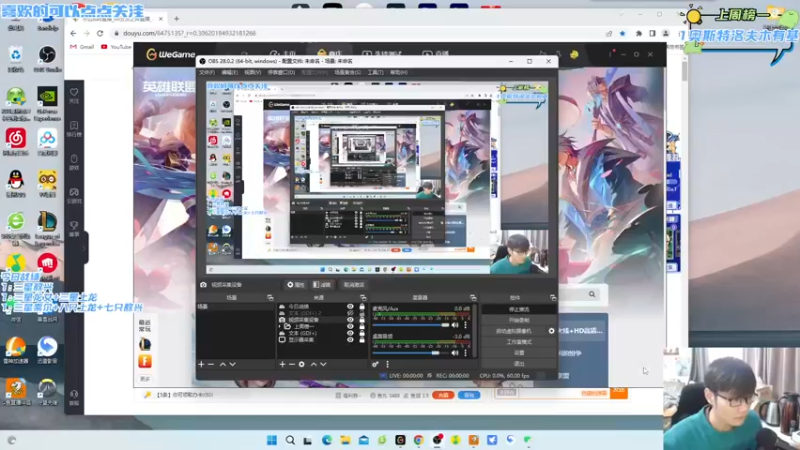Image resolution: width=800 pixels, height=450 pixels.
Task: Open File Explorer from the taskbar
Action: 345,440
